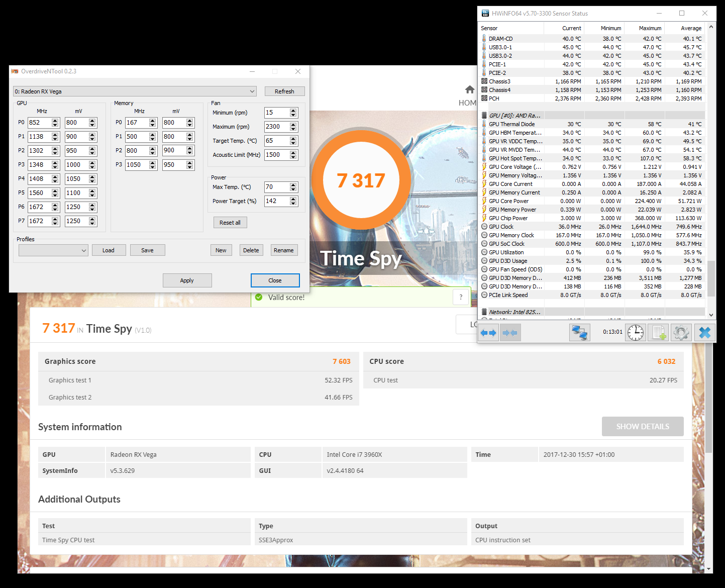
Task: Open the Radeon RX Vega GPU dropdown
Action: 135,91
